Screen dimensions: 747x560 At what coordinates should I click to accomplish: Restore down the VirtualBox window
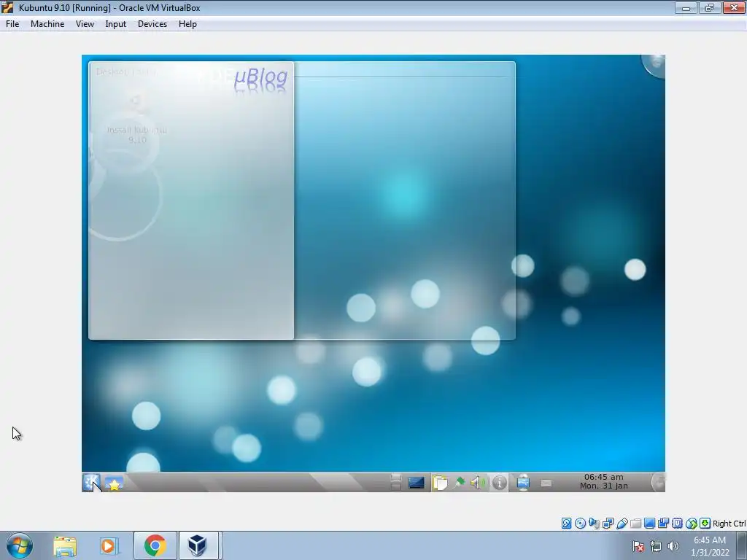(710, 7)
